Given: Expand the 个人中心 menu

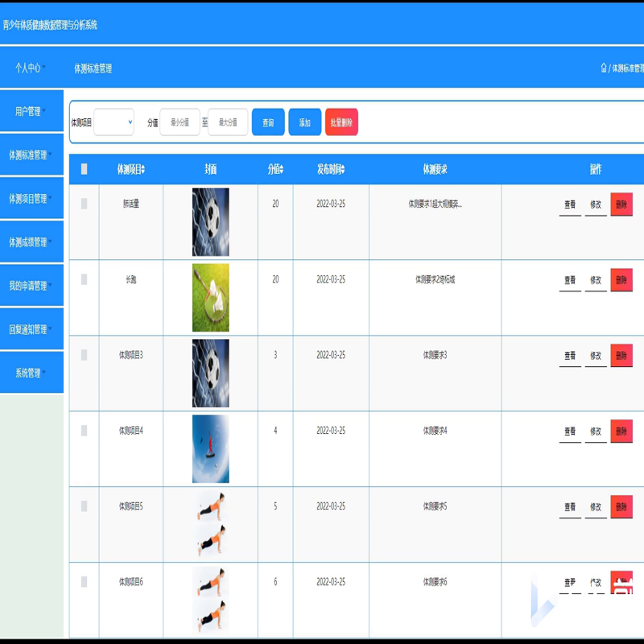Looking at the screenshot, I should click(31, 68).
